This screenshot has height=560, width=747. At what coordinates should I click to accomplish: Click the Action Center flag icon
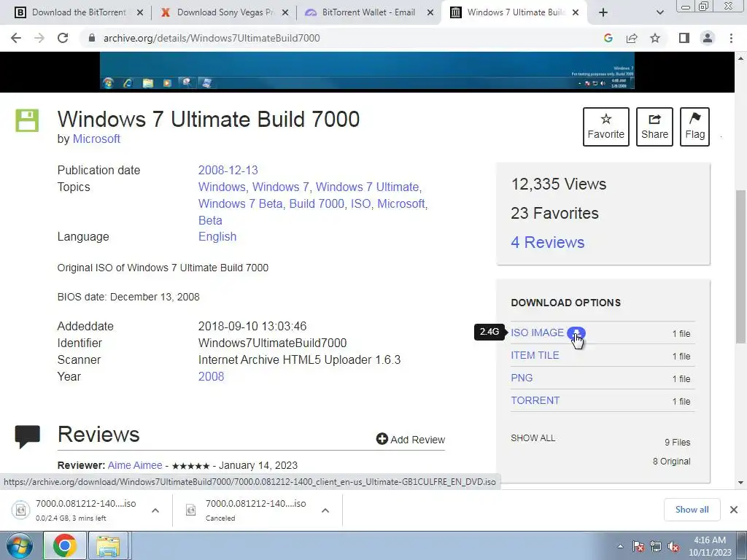[638, 546]
